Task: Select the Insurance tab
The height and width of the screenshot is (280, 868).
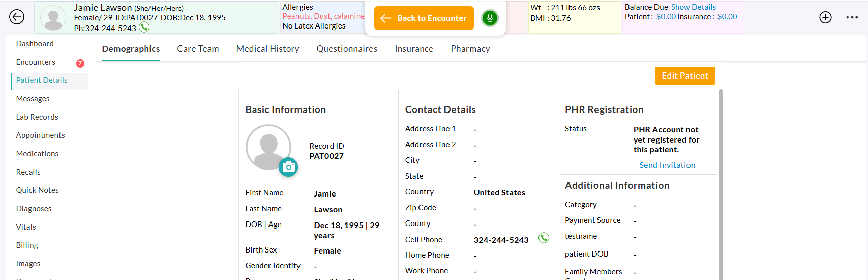Action: tap(414, 49)
